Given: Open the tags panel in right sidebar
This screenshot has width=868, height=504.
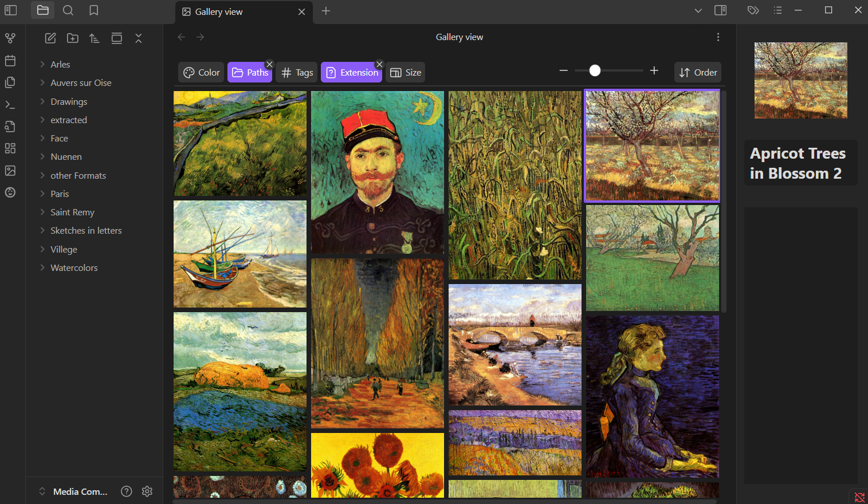Looking at the screenshot, I should point(753,10).
